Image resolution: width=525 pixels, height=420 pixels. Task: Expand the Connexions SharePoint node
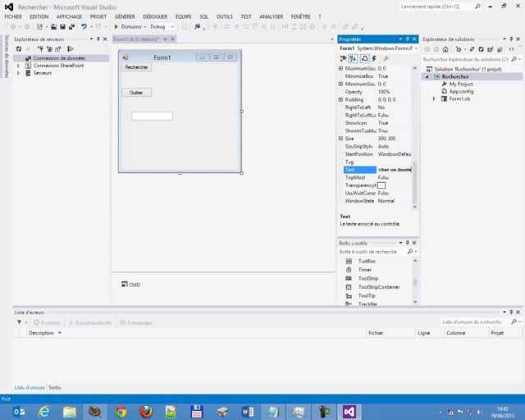[19, 66]
